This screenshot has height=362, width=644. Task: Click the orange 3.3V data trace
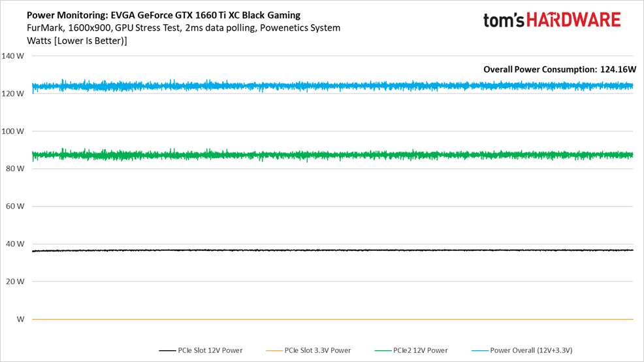click(x=332, y=320)
